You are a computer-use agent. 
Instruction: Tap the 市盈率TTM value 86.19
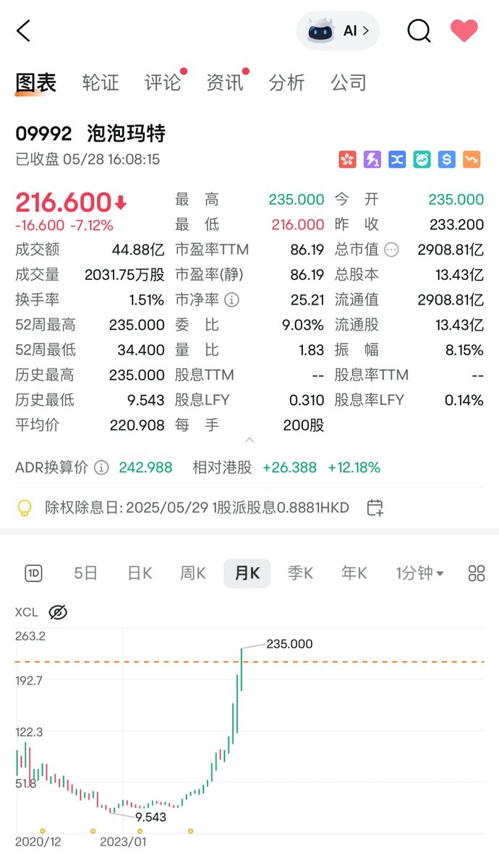(307, 250)
